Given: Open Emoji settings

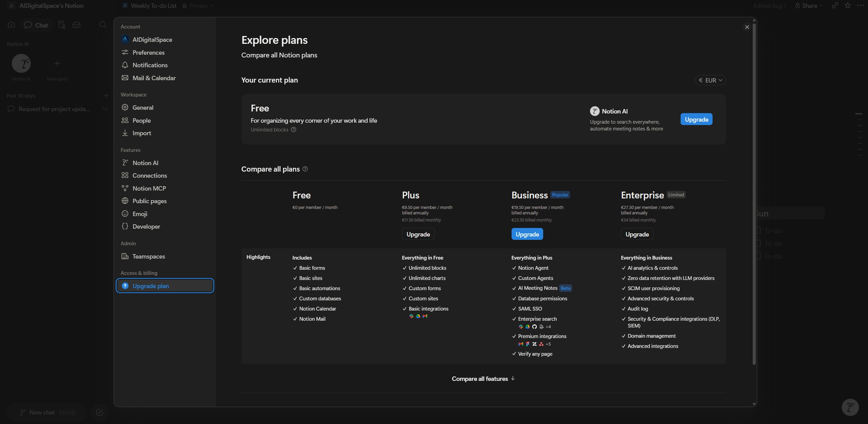Looking at the screenshot, I should [165, 214].
